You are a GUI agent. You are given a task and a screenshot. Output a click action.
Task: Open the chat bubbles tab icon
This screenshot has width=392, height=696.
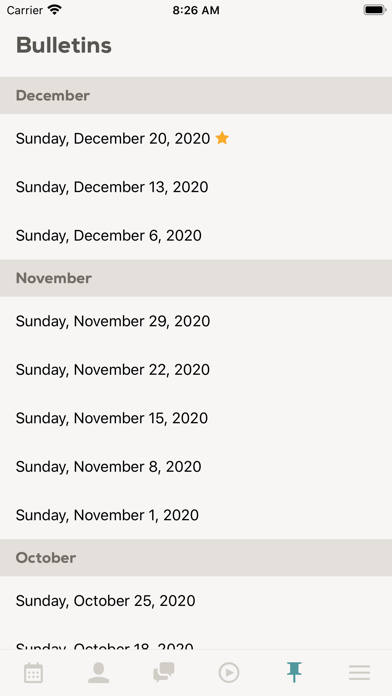click(x=164, y=672)
